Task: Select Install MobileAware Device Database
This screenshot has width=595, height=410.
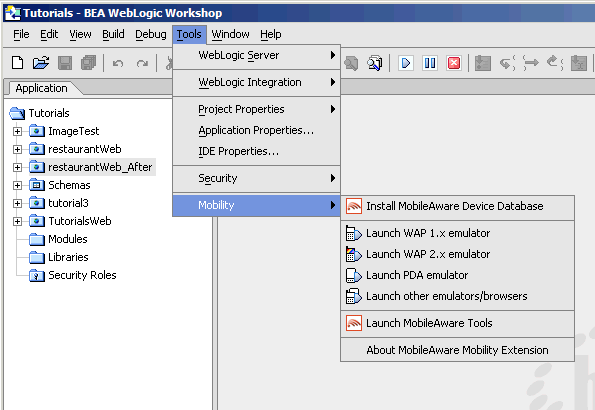Action: pyautogui.click(x=458, y=207)
